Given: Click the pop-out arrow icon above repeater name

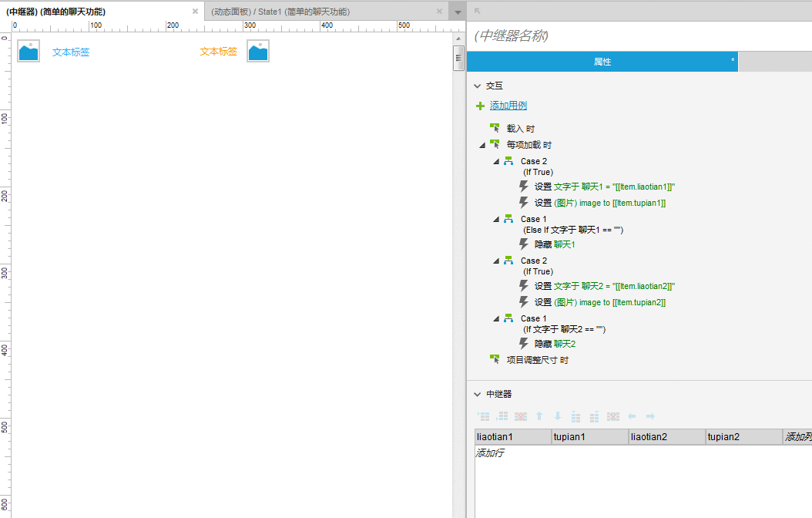Looking at the screenshot, I should 477,10.
